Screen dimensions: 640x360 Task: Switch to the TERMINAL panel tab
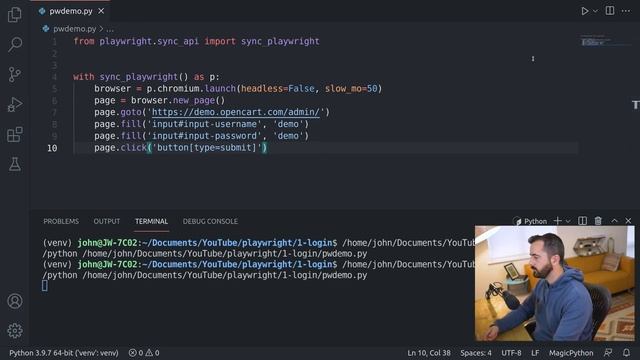(x=151, y=221)
